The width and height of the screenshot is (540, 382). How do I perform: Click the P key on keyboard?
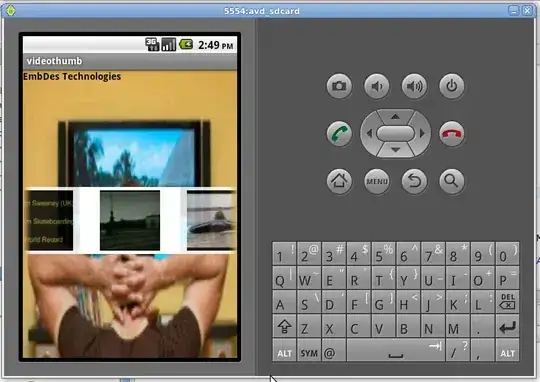pos(507,278)
